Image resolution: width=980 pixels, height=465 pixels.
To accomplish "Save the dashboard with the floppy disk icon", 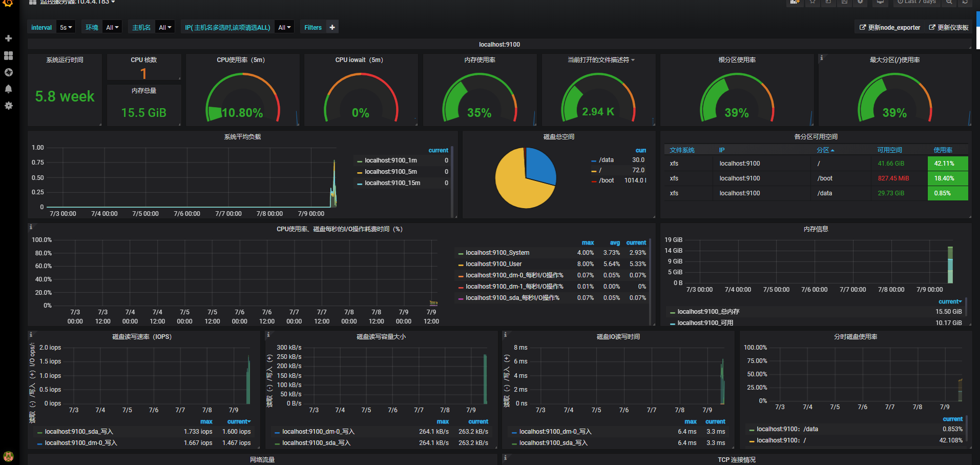I will [x=845, y=3].
